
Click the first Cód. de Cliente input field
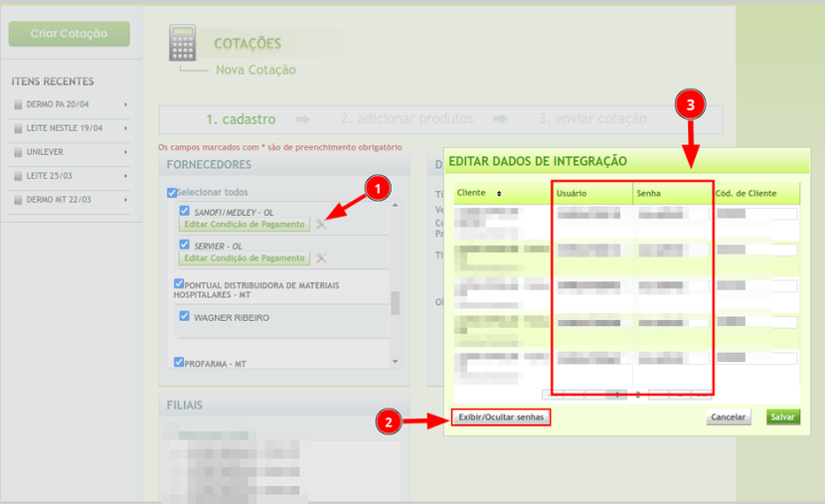click(756, 213)
